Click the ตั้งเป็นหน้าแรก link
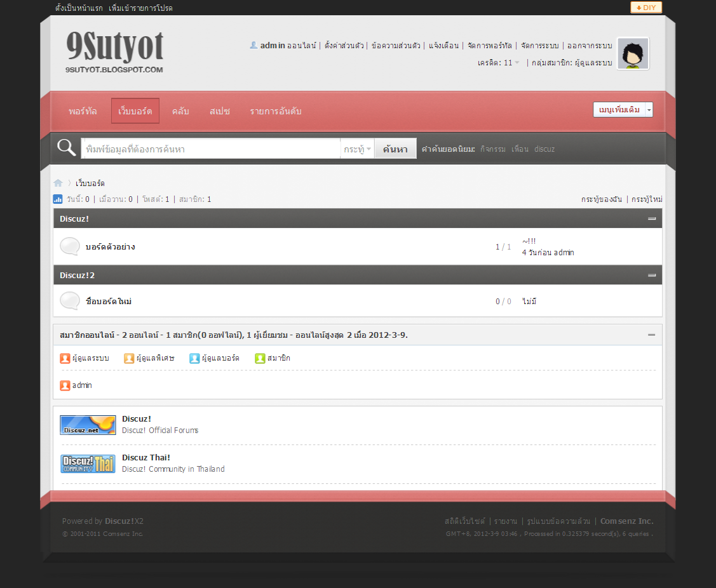Screen dimensions: 716x588 point(79,8)
